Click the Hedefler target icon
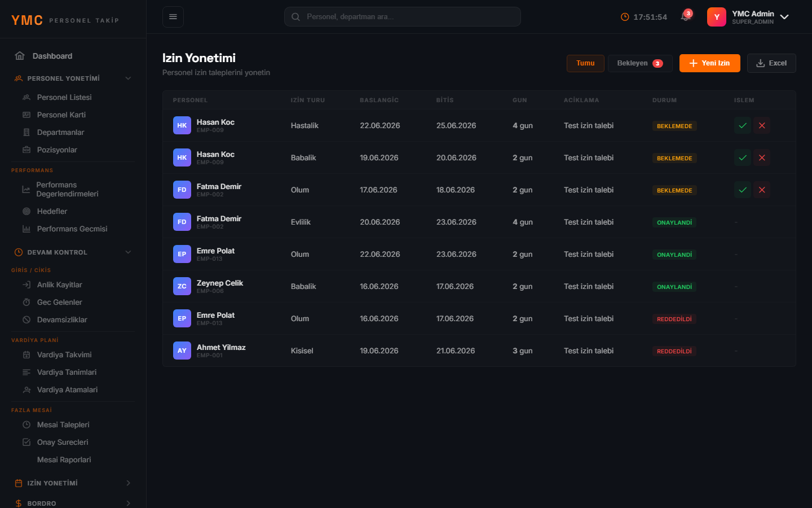 pyautogui.click(x=27, y=211)
